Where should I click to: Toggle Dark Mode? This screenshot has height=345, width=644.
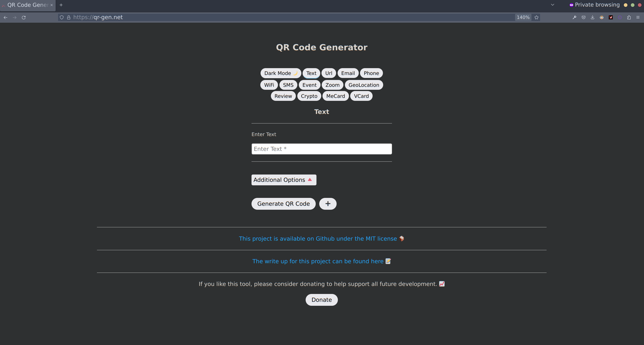[x=280, y=73]
